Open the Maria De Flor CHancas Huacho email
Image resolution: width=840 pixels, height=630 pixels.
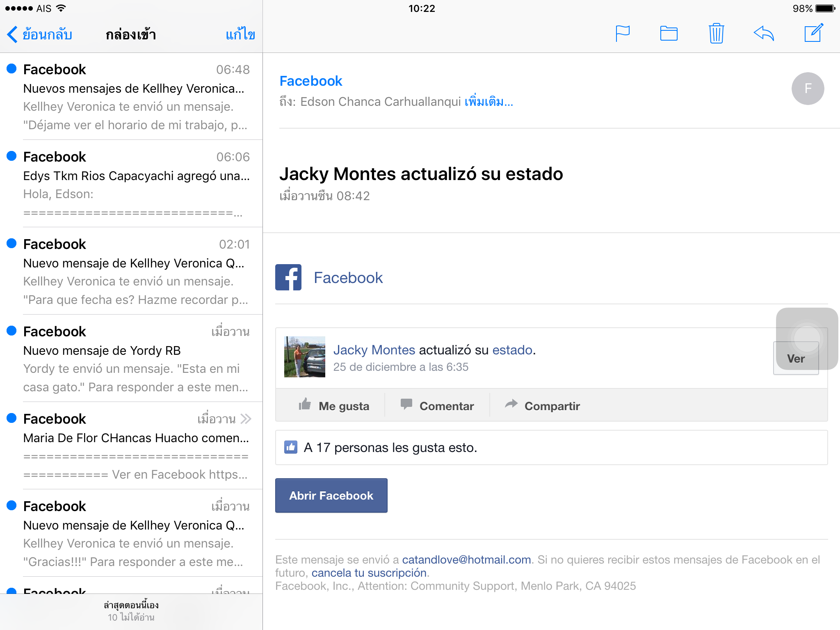[131, 446]
